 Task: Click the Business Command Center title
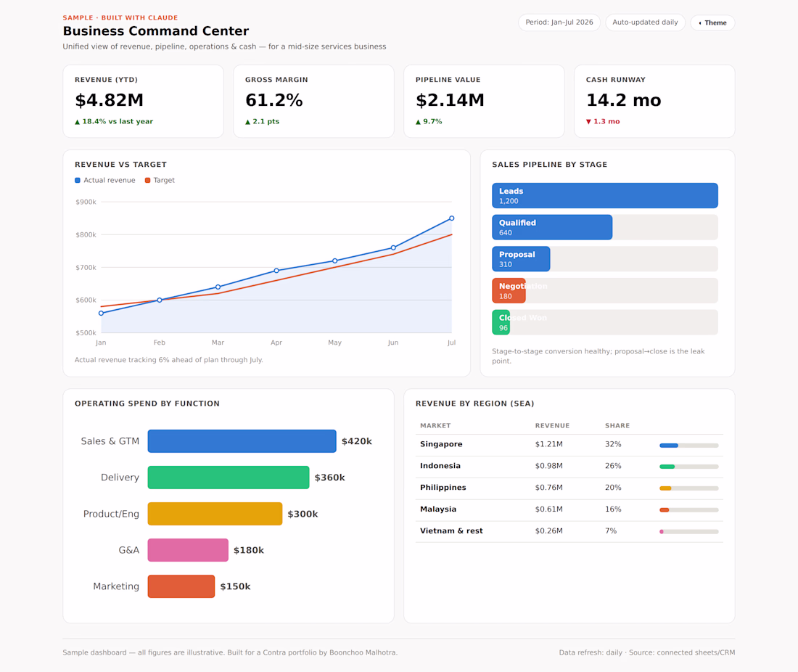tap(156, 31)
